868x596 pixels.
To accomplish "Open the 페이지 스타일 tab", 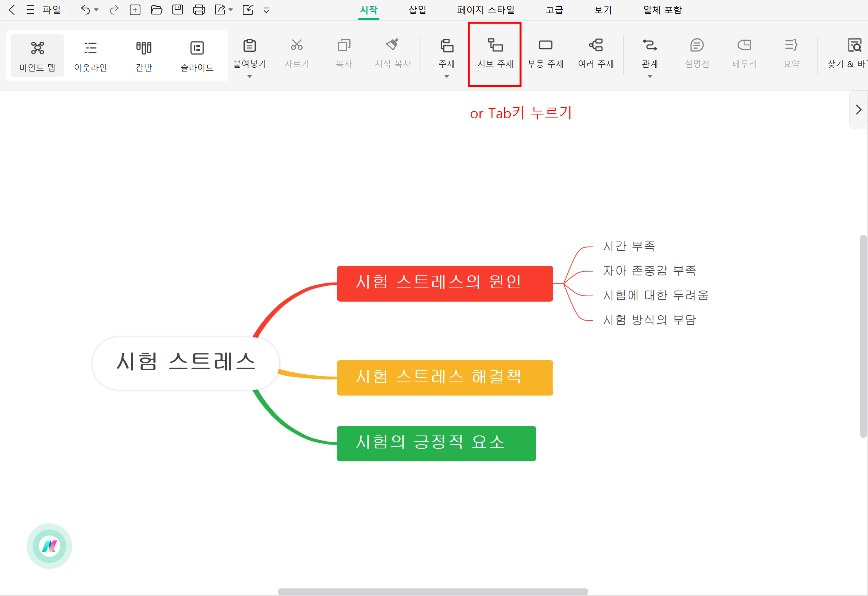I will click(486, 10).
